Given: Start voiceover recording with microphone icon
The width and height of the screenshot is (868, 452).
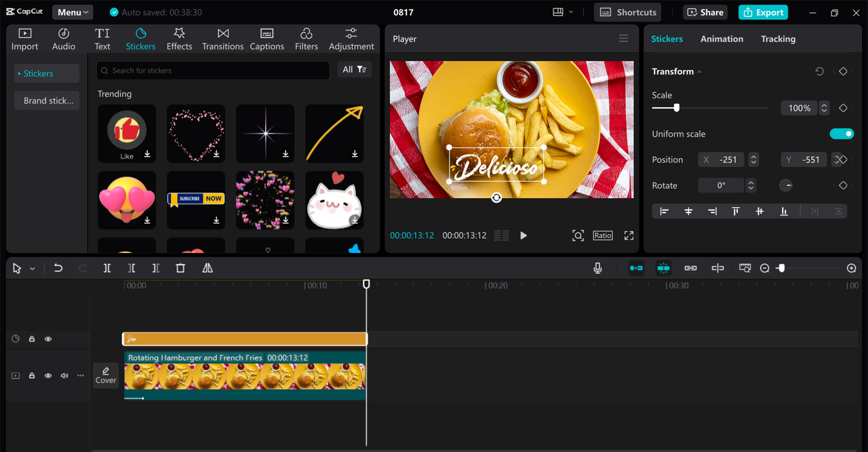Looking at the screenshot, I should click(597, 268).
